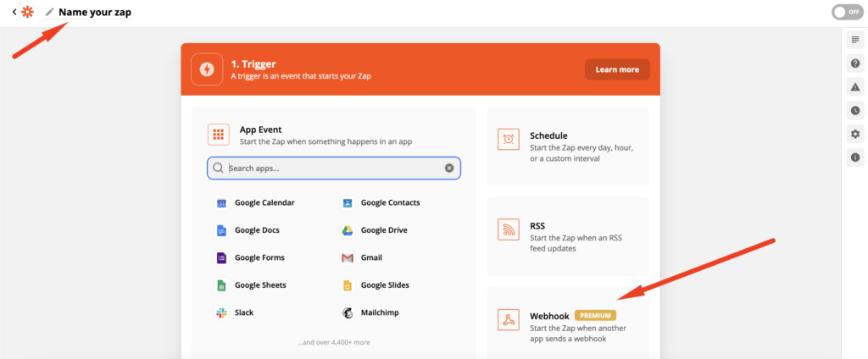Choose Google Slides app label

(x=386, y=284)
